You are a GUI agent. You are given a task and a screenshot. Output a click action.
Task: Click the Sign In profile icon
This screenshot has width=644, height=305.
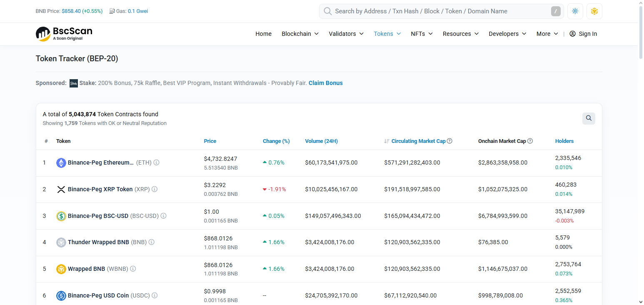572,34
